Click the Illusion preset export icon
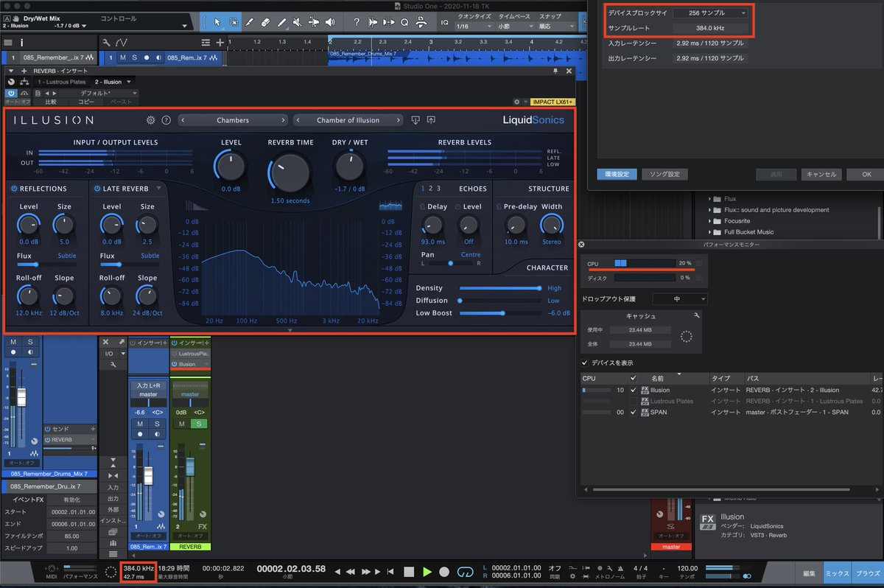Viewport: 884px width, 588px height. pyautogui.click(x=431, y=120)
